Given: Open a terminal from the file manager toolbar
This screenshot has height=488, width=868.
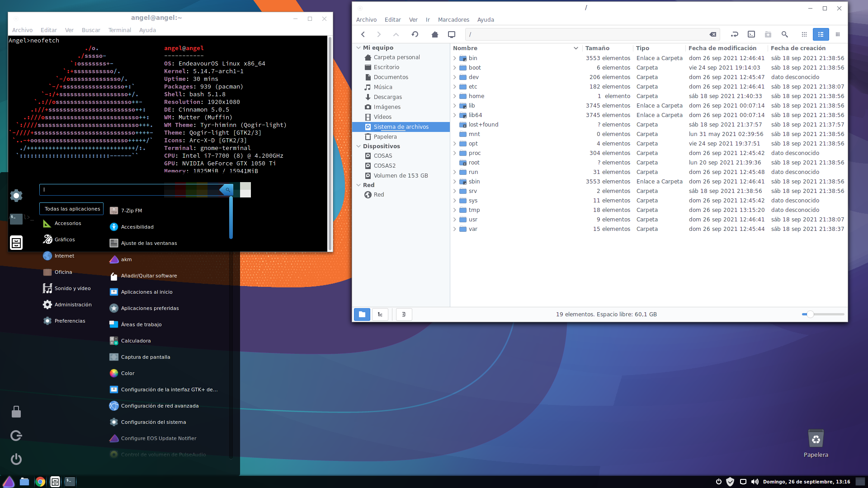Looking at the screenshot, I should [751, 34].
